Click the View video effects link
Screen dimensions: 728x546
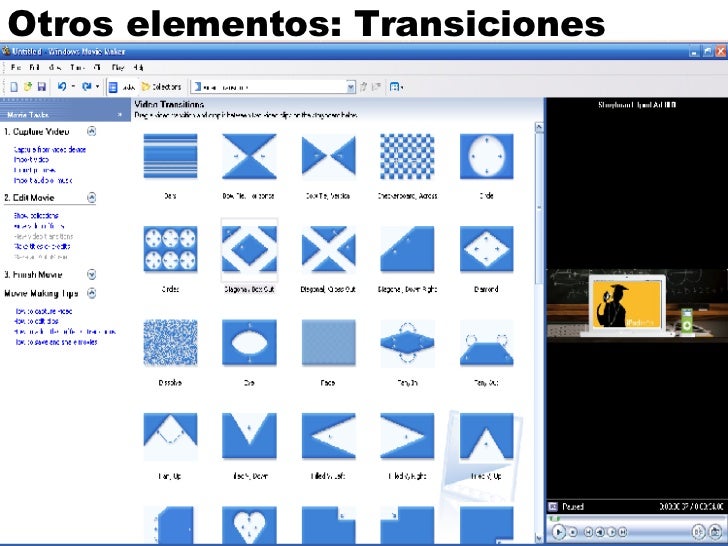click(x=39, y=226)
